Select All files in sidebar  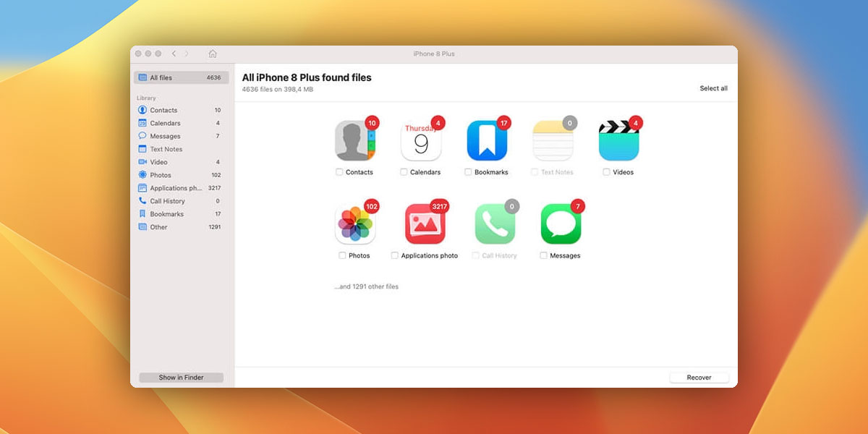coord(182,77)
